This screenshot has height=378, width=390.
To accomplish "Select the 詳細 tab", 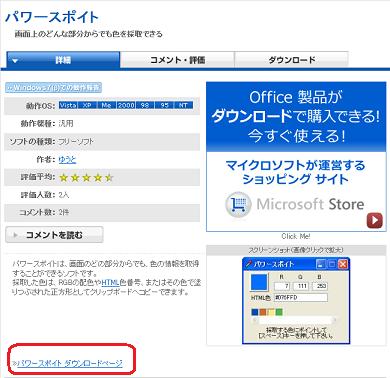I will coord(63,60).
